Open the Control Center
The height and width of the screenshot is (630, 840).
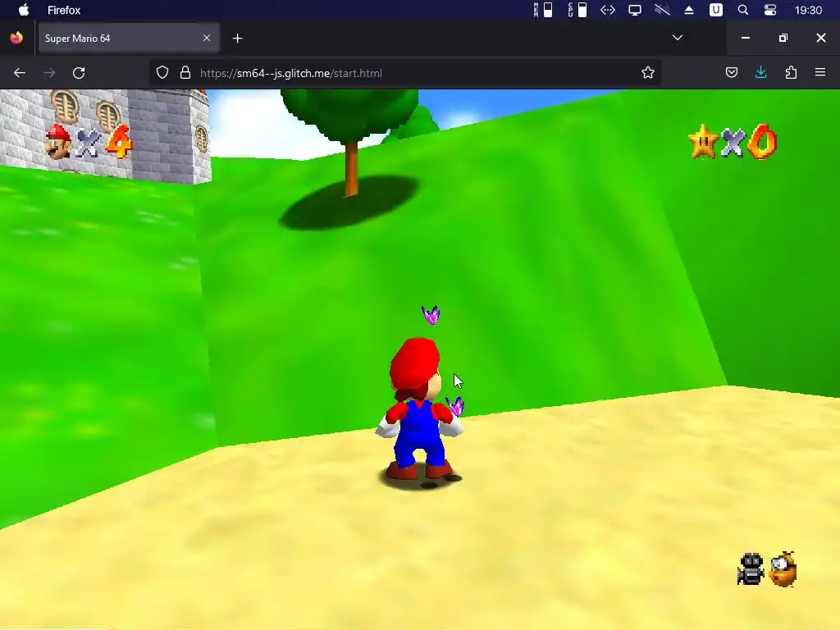click(770, 10)
